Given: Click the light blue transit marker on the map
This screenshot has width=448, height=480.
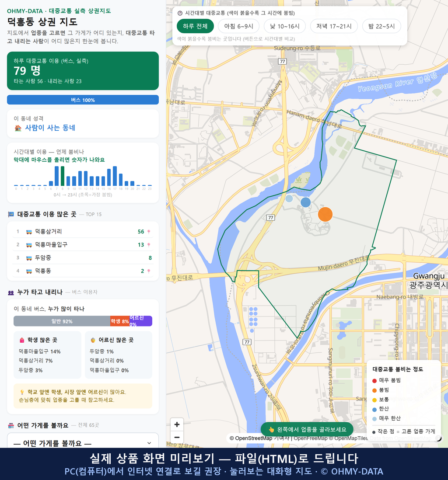Looking at the screenshot, I should (289, 198).
